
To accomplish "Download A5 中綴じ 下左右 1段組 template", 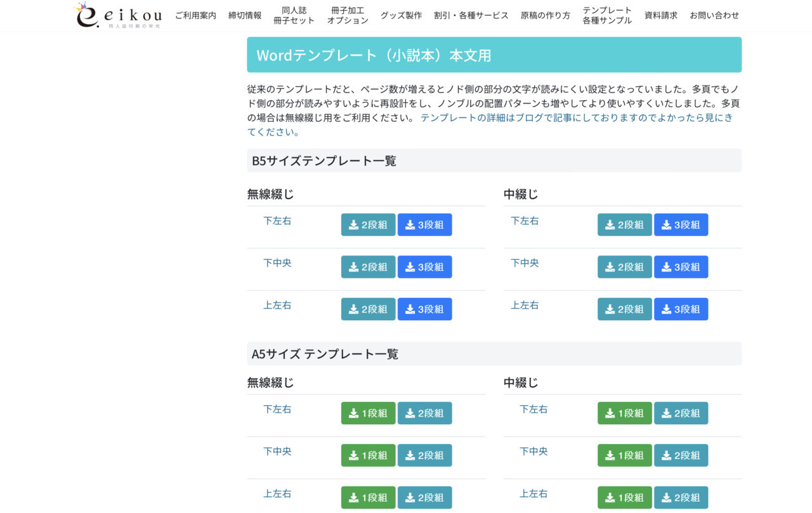I will (624, 413).
